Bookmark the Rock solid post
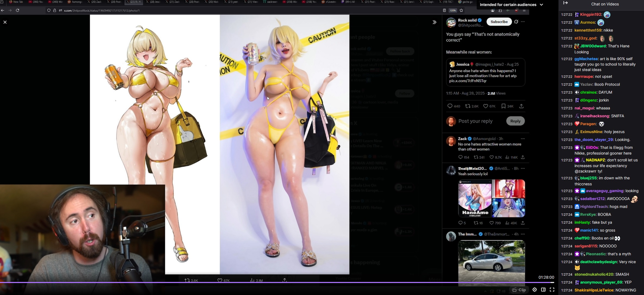 [503, 106]
